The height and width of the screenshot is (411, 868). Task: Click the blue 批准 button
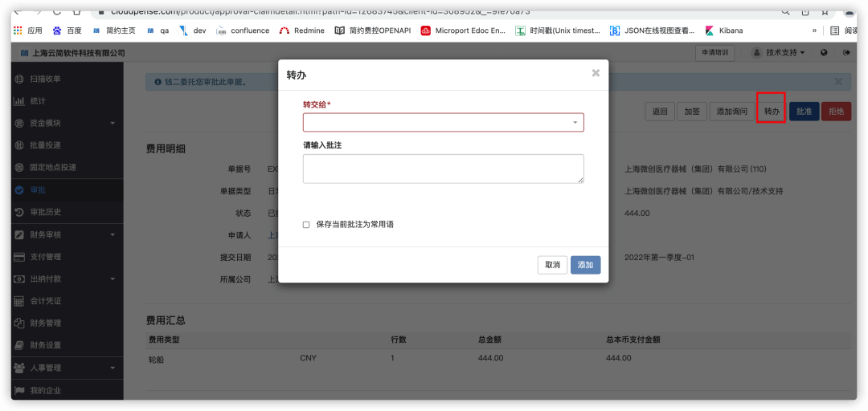click(x=804, y=112)
